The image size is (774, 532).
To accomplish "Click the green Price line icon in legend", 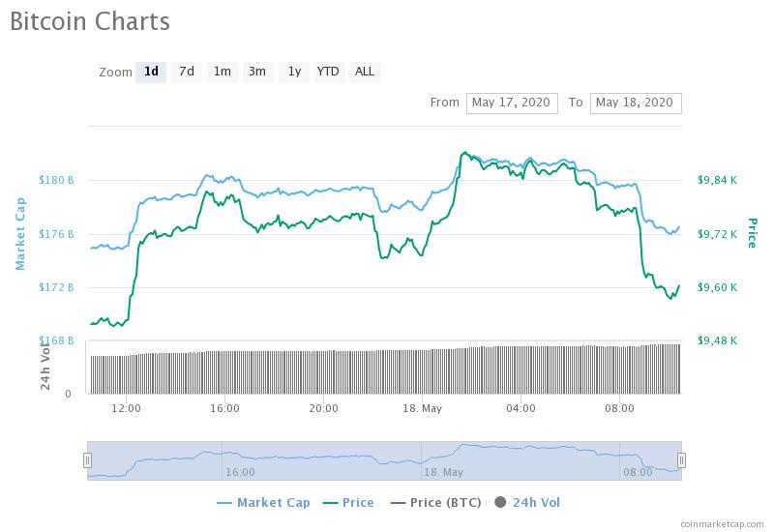I will coord(330,503).
